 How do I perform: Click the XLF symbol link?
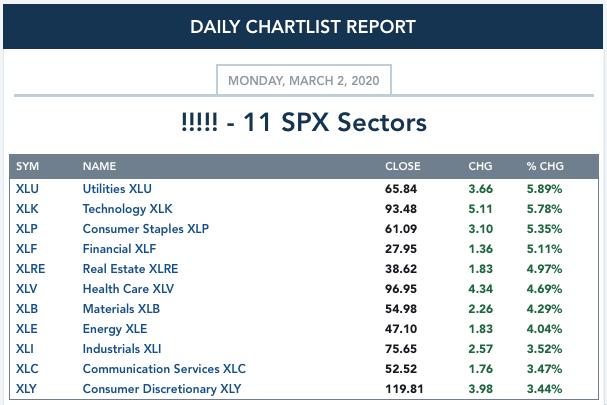tap(26, 249)
